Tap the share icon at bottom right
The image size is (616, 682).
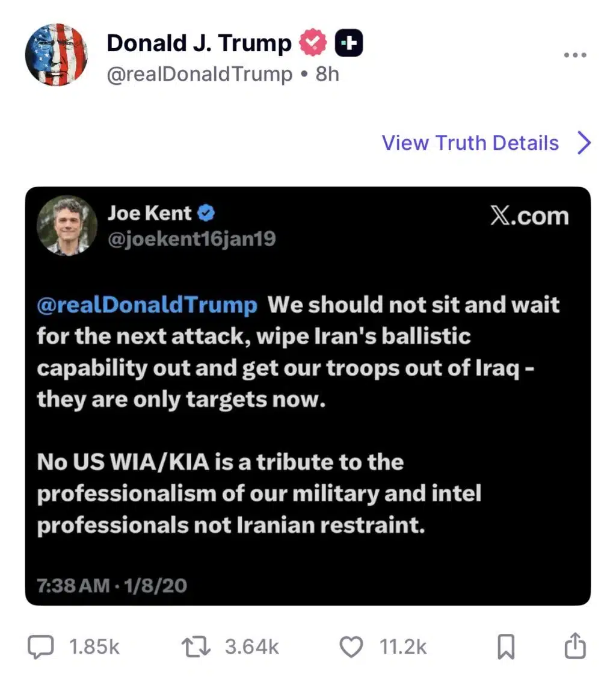(574, 646)
